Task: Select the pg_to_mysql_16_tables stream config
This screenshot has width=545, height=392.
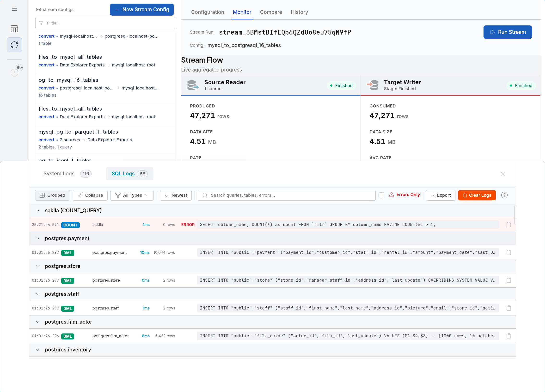Action: pyautogui.click(x=105, y=87)
